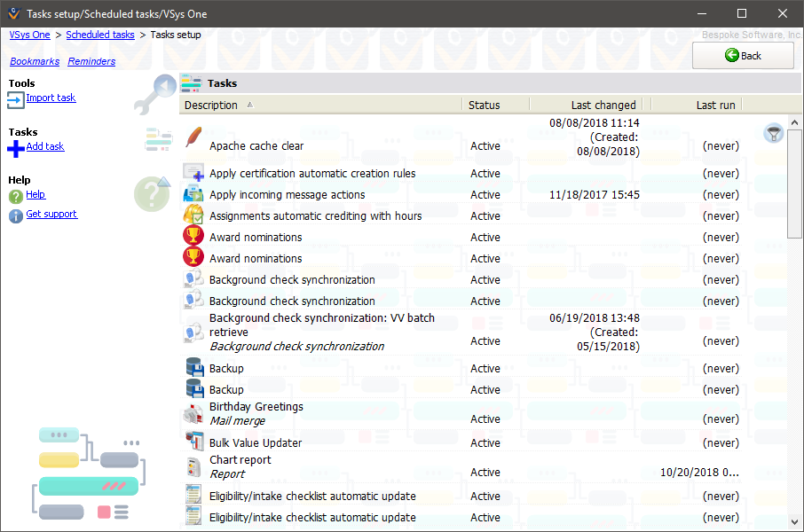804x532 pixels.
Task: Open the filter funnel icon
Action: (x=774, y=133)
